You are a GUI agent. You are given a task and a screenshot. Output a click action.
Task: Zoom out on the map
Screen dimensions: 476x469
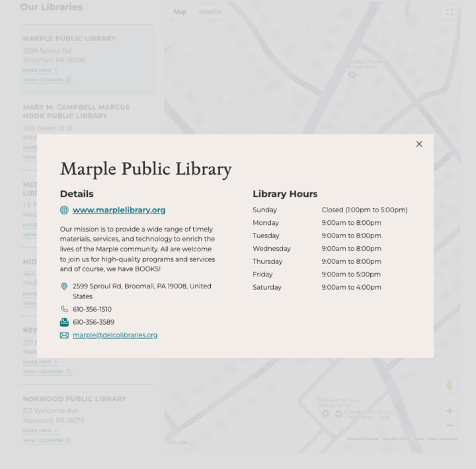pyautogui.click(x=450, y=425)
